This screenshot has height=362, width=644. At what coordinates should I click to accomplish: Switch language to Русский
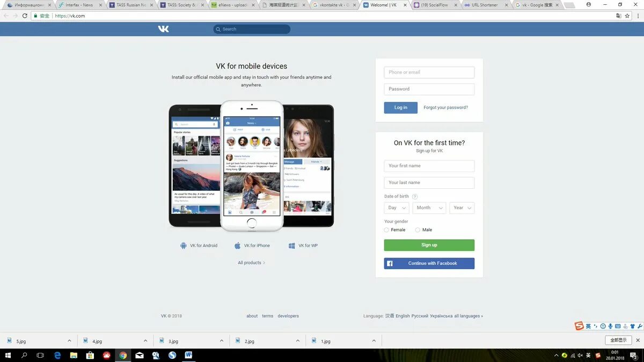point(420,316)
